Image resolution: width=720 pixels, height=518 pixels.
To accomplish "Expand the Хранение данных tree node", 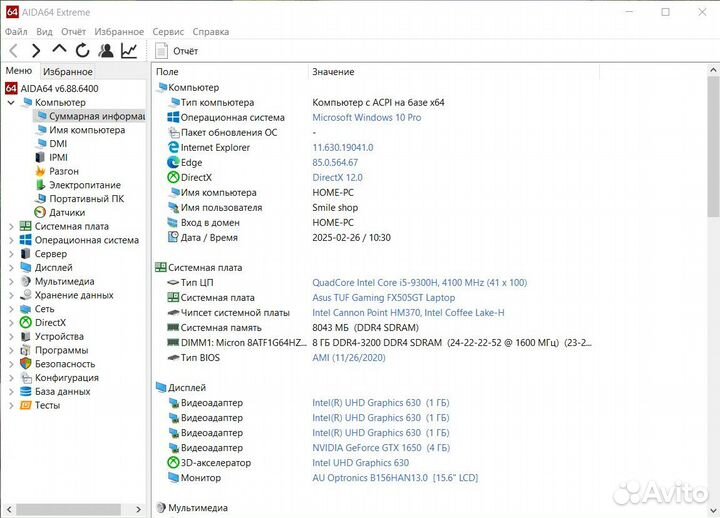I will pos(11,295).
